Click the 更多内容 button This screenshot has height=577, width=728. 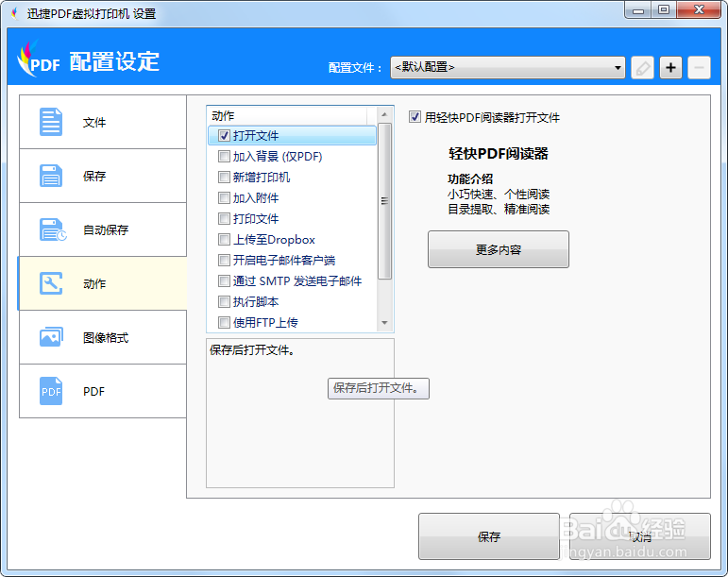[x=499, y=249]
